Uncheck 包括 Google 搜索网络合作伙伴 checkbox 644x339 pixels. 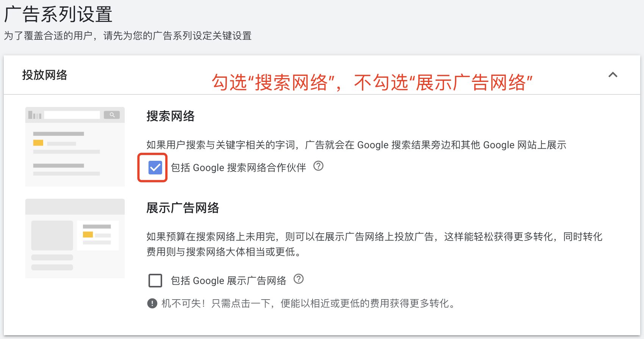pyautogui.click(x=155, y=167)
